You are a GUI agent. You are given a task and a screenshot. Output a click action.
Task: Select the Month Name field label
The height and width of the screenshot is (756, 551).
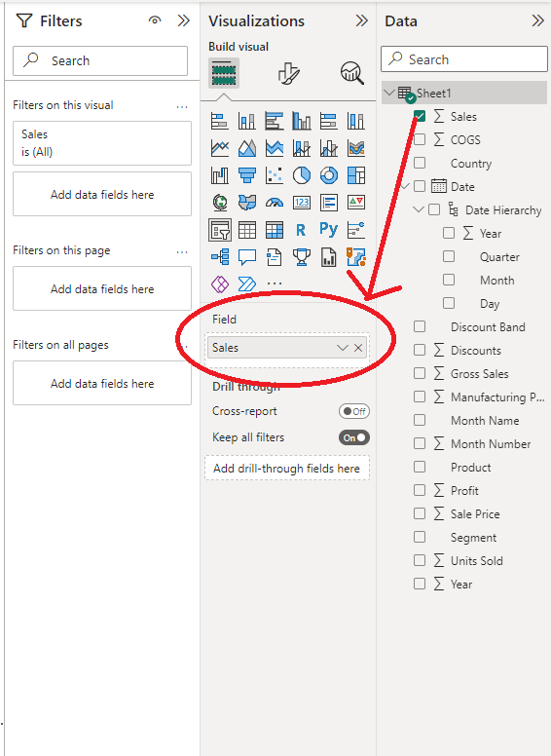[485, 421]
